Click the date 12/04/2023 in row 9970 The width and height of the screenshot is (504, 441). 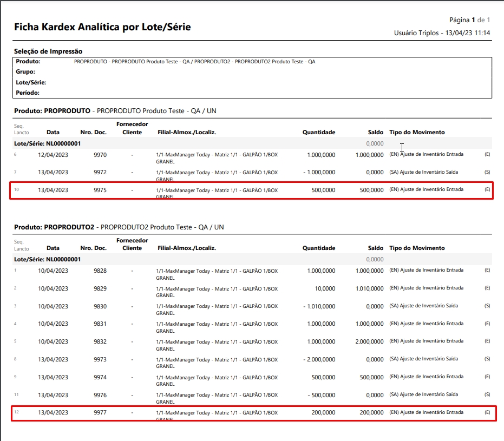tap(53, 155)
